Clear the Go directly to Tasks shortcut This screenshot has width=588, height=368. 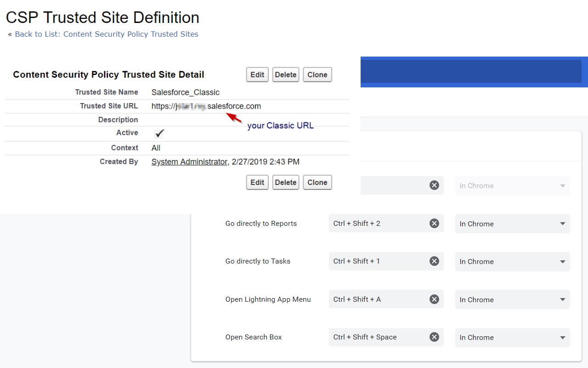pos(434,261)
